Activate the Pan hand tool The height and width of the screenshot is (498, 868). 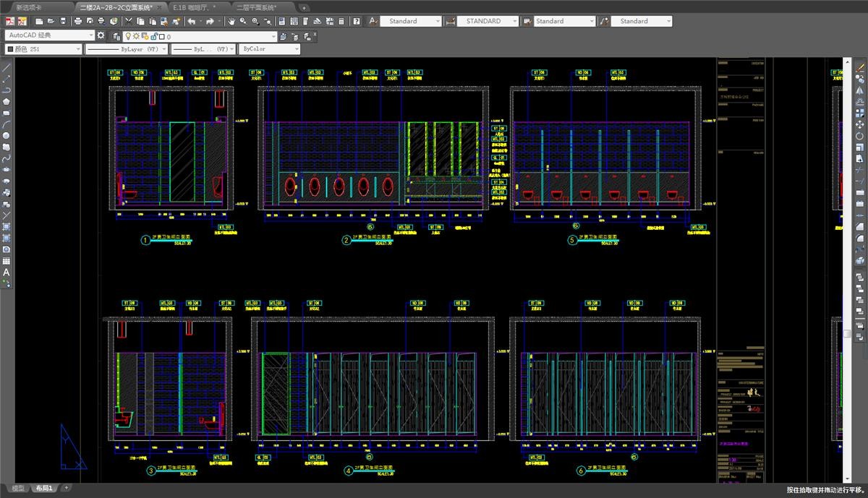(231, 22)
